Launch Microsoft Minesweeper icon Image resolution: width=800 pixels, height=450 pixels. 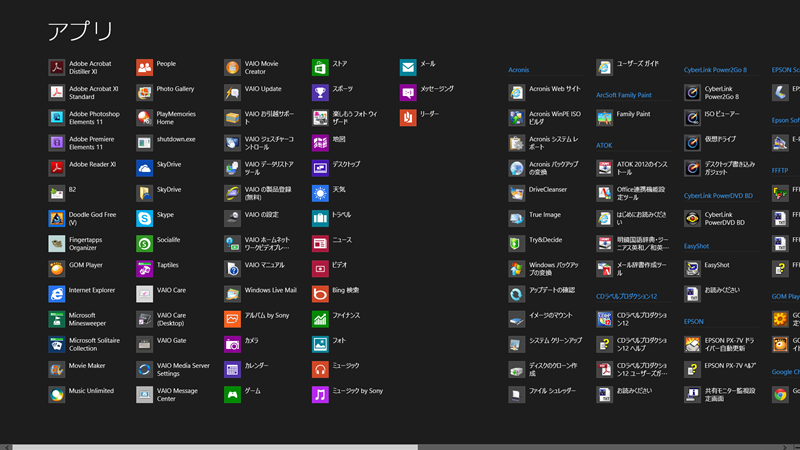click(57, 319)
